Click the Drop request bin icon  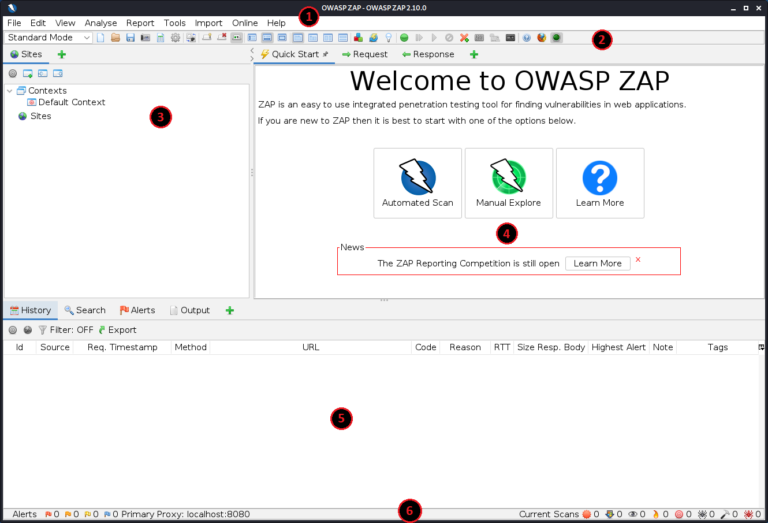(x=449, y=38)
